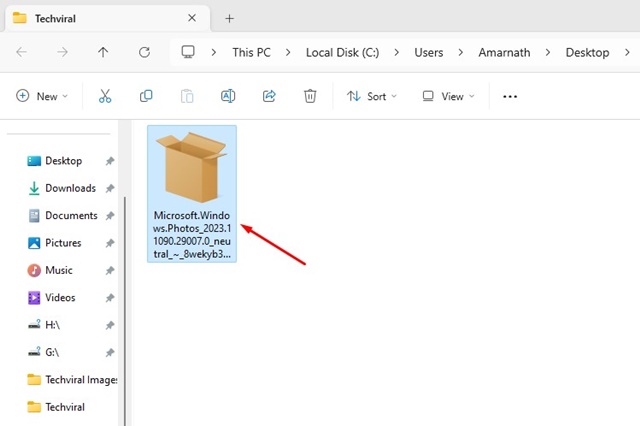Screen dimensions: 640x426
Task: Select the Microsoft.Windows.Photos package file
Action: point(192,192)
